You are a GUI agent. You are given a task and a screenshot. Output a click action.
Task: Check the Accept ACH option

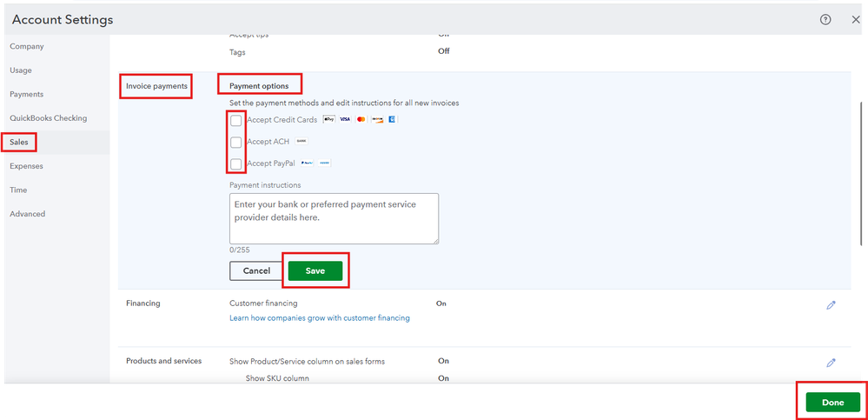point(235,142)
